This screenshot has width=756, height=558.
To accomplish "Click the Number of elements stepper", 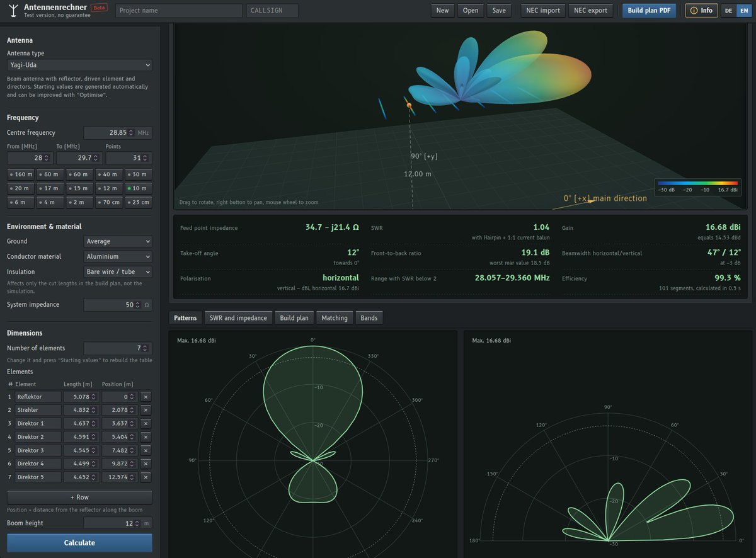I will (x=146, y=348).
